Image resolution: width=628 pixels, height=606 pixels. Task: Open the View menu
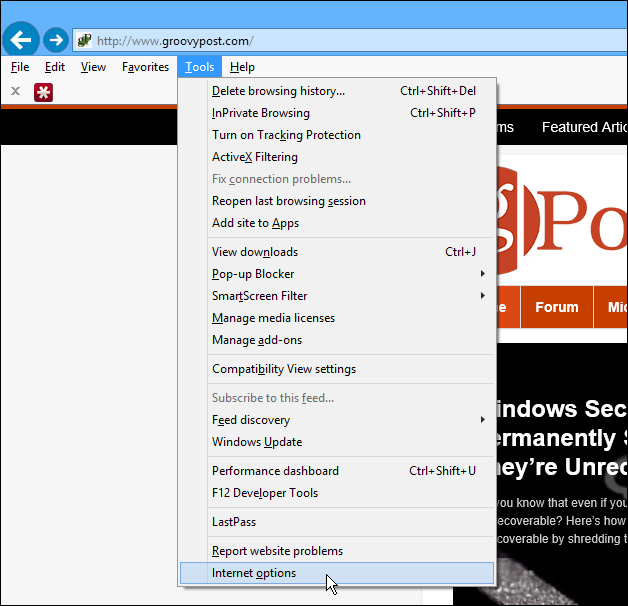click(x=93, y=67)
